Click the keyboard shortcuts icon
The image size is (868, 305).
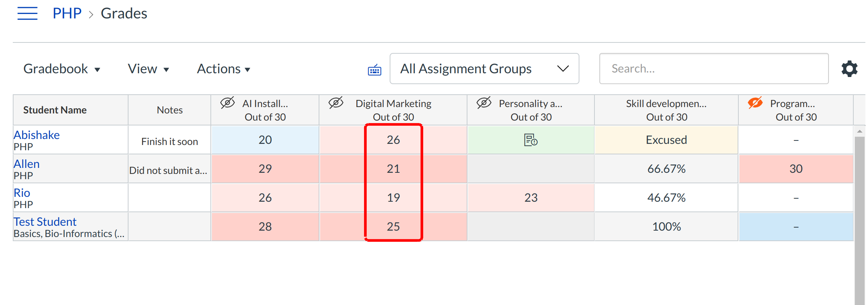tap(374, 70)
